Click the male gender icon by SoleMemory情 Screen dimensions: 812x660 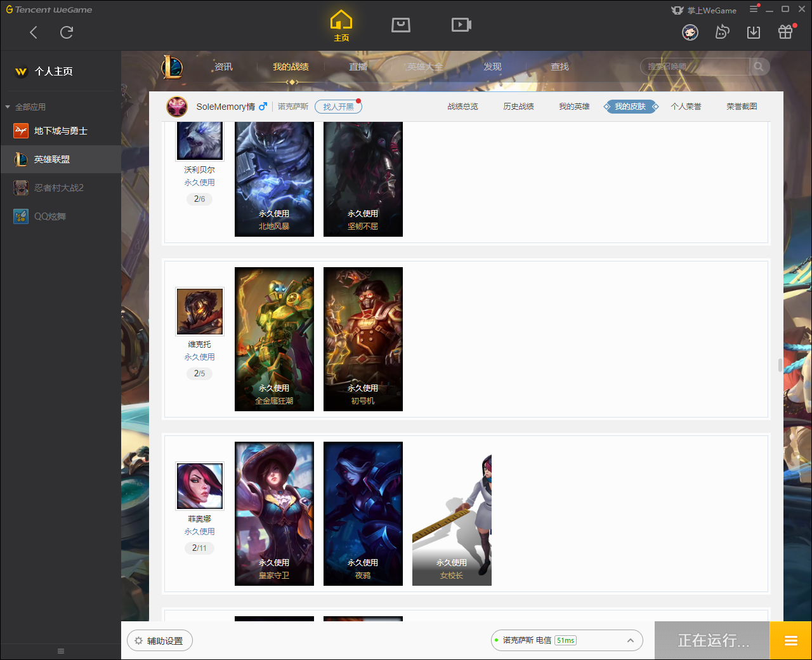(263, 107)
